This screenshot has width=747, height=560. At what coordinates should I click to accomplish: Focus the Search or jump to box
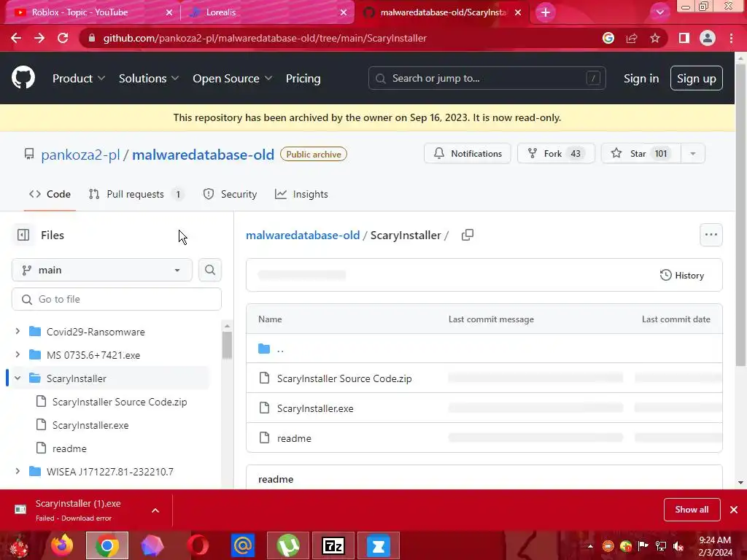coord(487,79)
